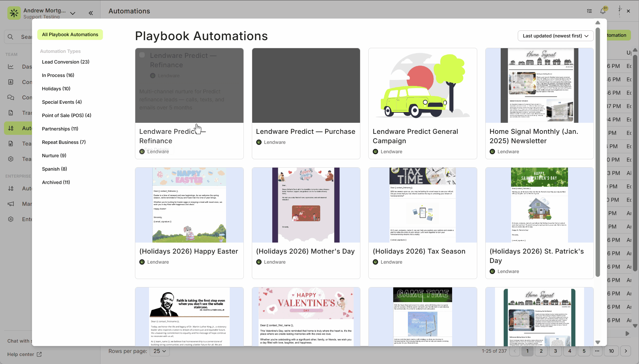Click the Conversations chat bubble icon
639x364 pixels.
pos(11,97)
